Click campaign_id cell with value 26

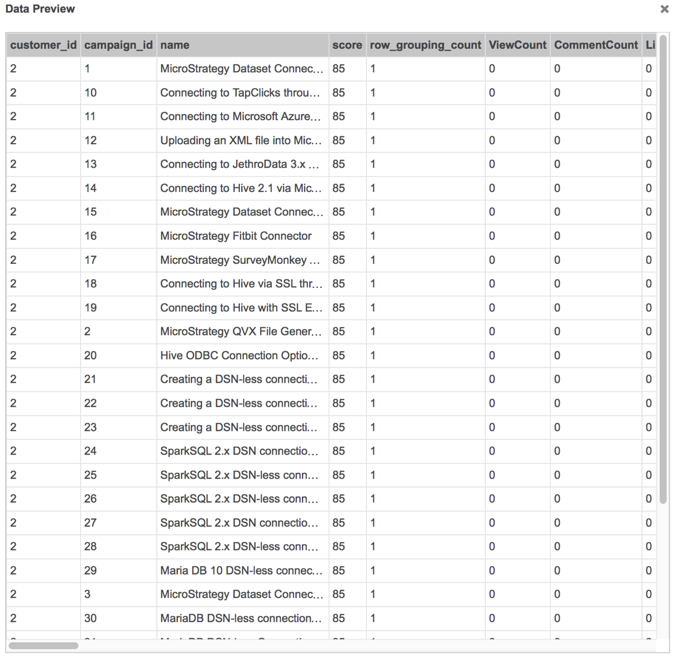[119, 499]
